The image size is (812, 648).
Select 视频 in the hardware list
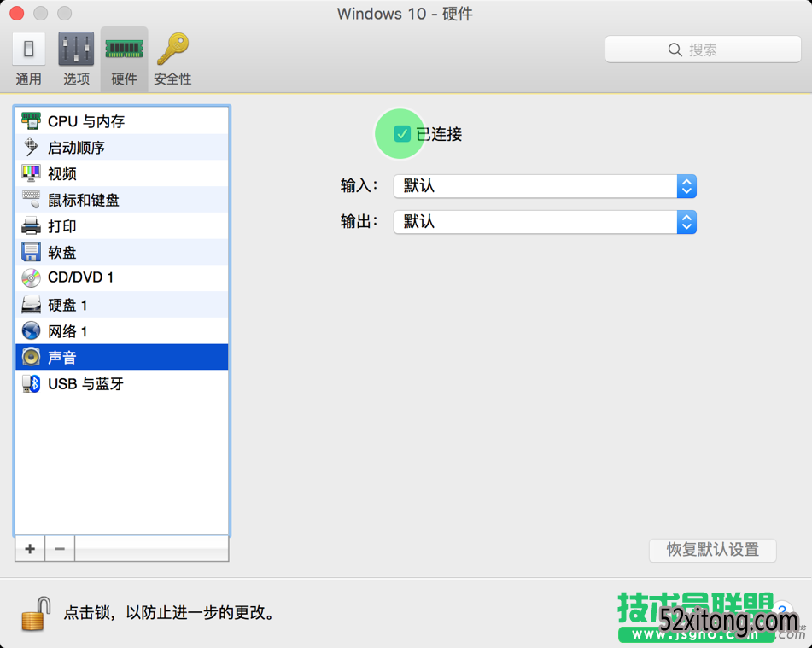point(122,173)
